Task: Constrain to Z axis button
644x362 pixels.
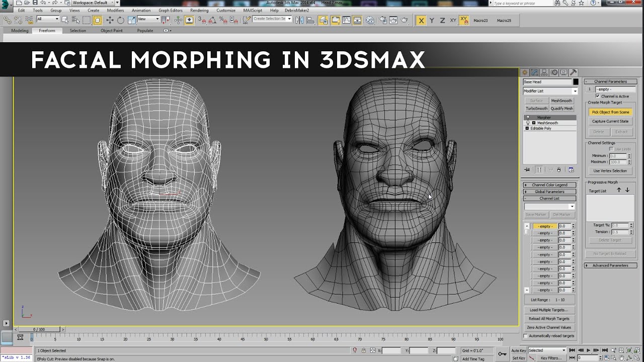Action: tap(442, 21)
